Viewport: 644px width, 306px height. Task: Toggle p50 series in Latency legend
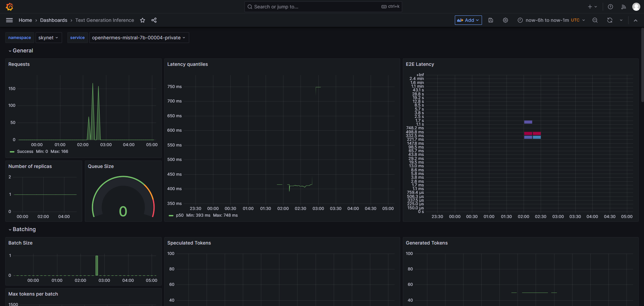point(179,215)
